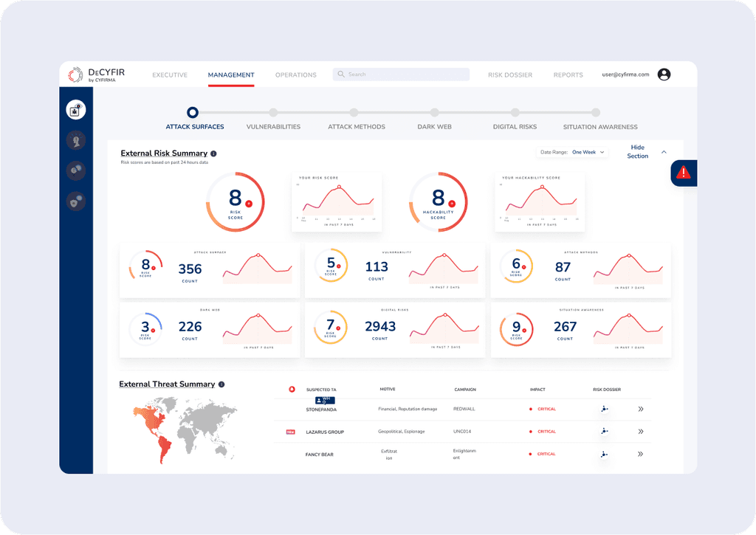The width and height of the screenshot is (756, 535).
Task: Open the red warning alert icon
Action: coord(683,173)
